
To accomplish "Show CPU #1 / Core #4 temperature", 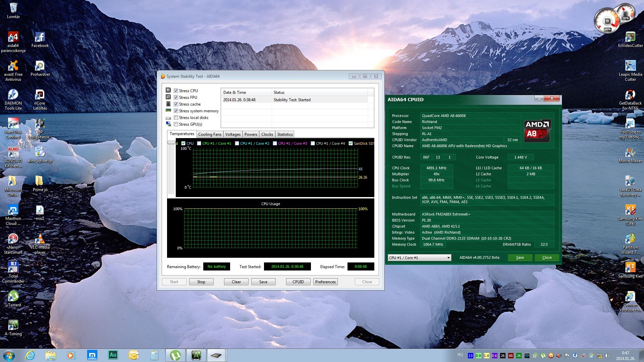I will pos(313,143).
